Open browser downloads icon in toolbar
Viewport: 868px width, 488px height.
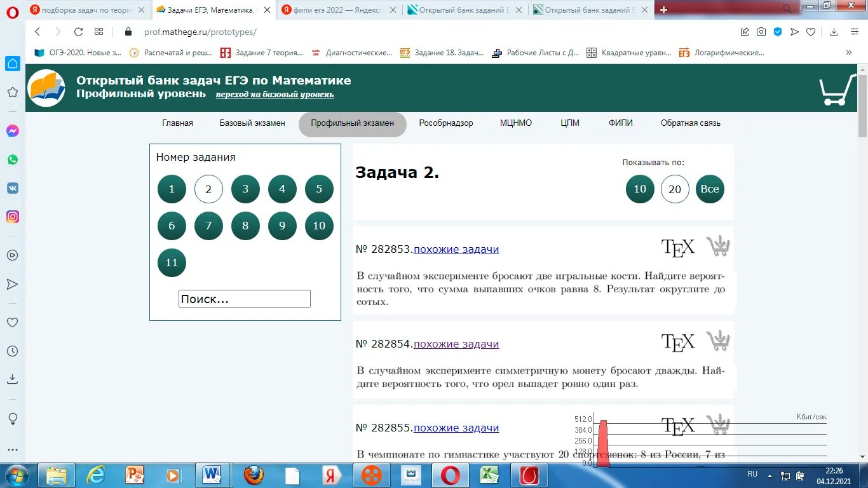pyautogui.click(x=834, y=32)
